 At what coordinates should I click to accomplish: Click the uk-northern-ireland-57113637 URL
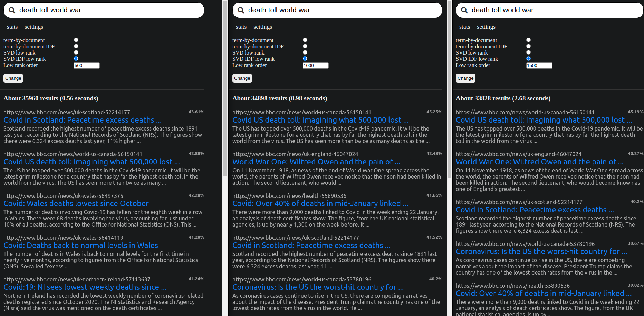77,279
